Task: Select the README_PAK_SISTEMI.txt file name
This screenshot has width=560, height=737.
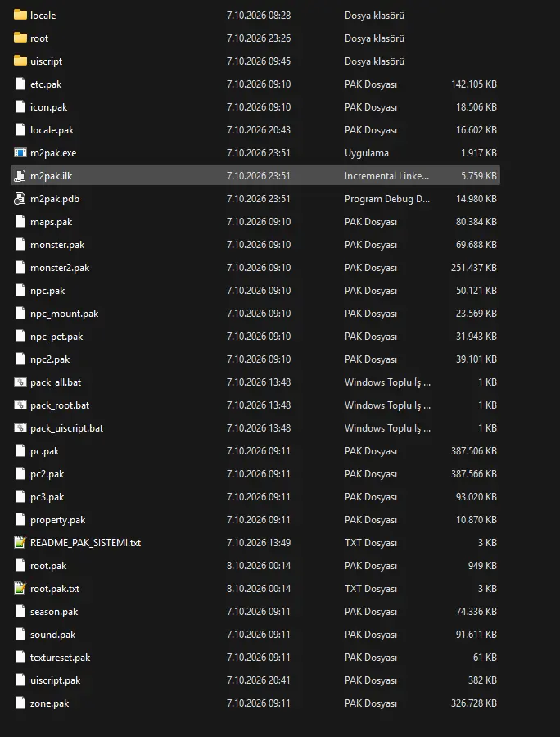Action: (85, 543)
